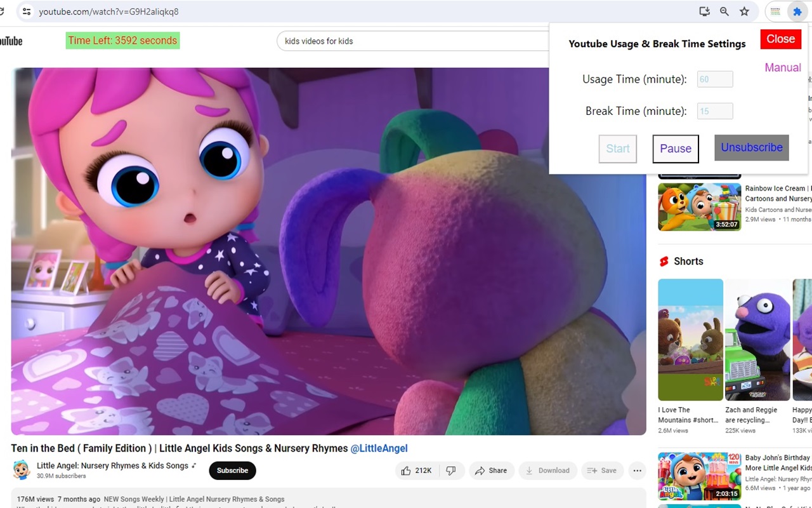The width and height of the screenshot is (812, 508).
Task: Open Zach and Reggie are recycling short
Action: (757, 340)
